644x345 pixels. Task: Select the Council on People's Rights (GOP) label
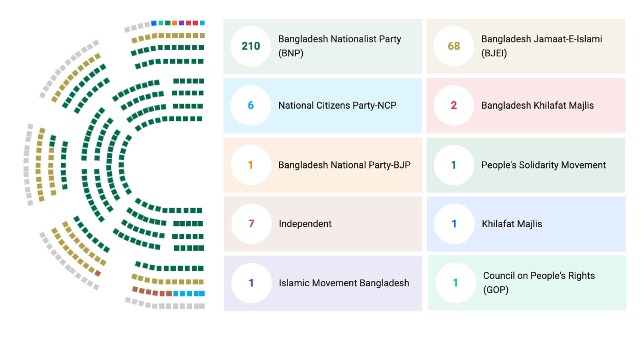[x=539, y=283]
